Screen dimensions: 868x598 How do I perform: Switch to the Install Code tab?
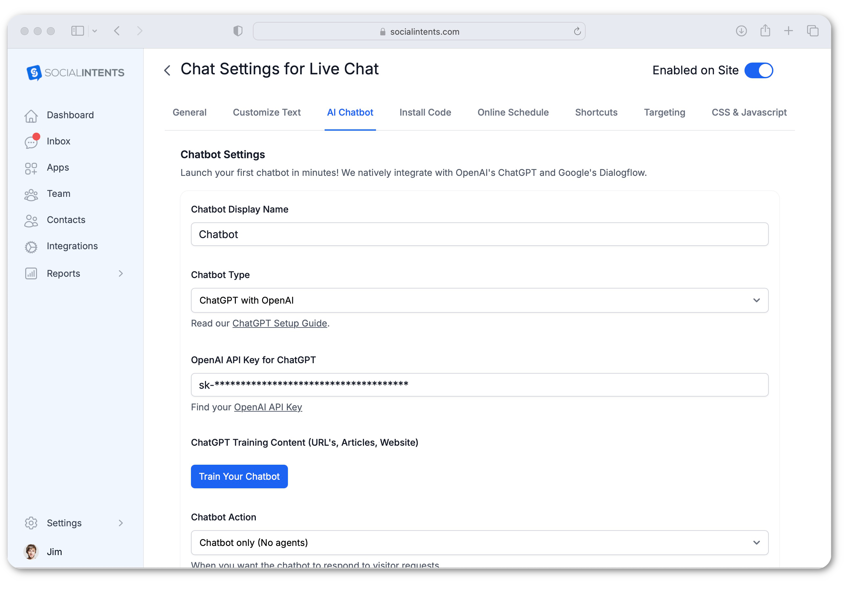425,112
